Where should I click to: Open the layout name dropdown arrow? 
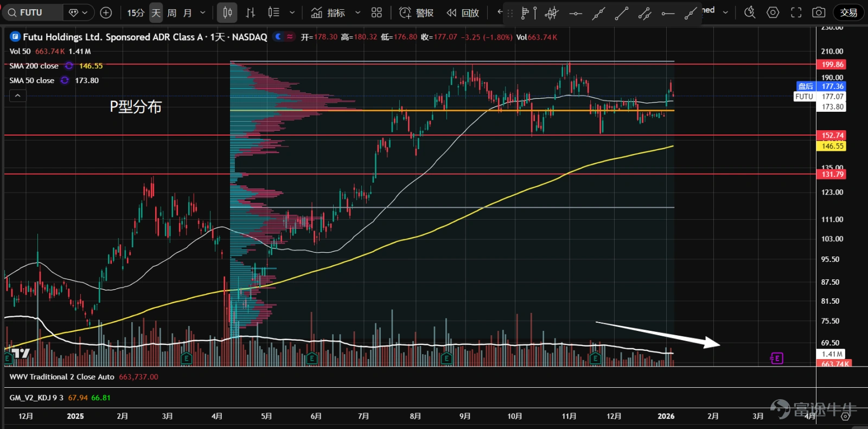725,12
